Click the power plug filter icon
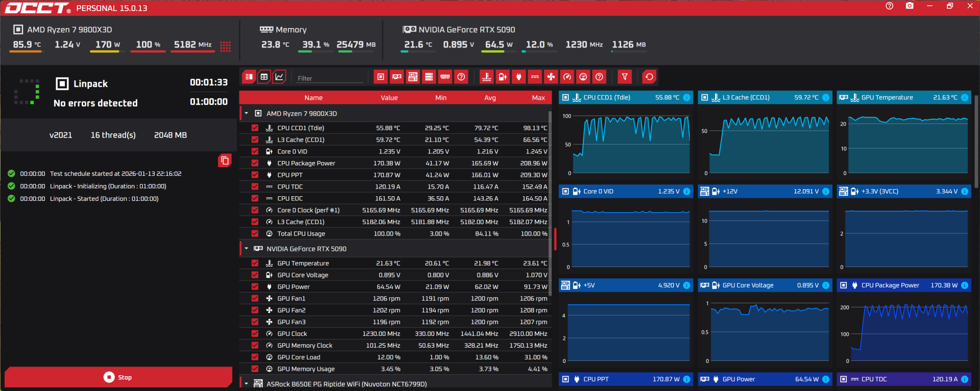The width and height of the screenshot is (980, 391). (x=519, y=77)
